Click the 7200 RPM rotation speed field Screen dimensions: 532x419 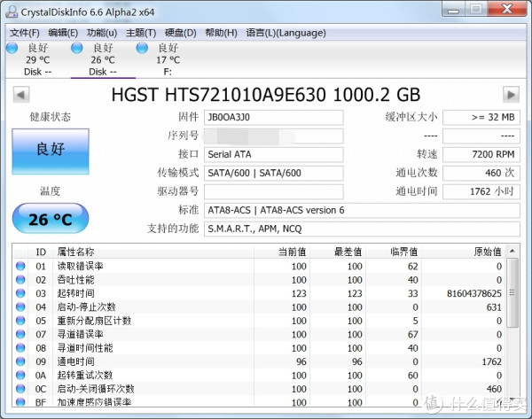click(481, 155)
